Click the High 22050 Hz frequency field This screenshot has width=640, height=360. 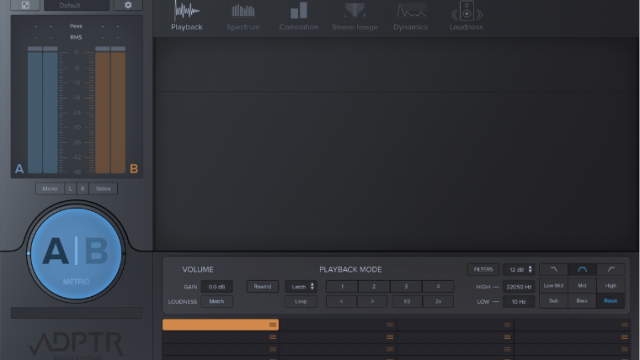(x=519, y=287)
